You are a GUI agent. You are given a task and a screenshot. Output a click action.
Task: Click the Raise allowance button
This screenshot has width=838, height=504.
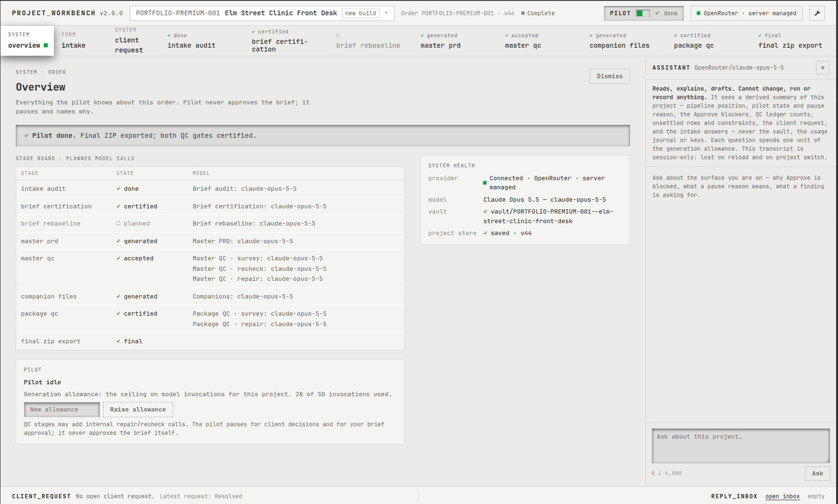138,410
